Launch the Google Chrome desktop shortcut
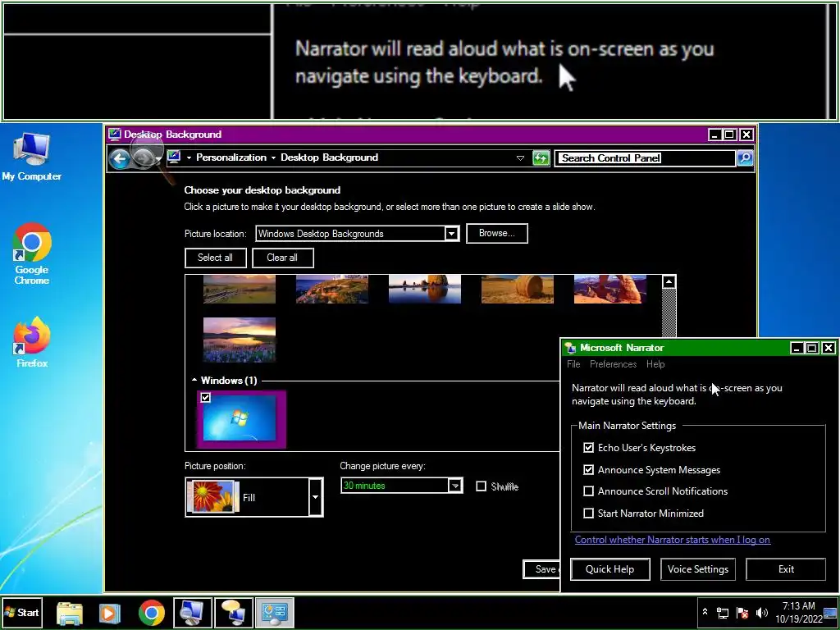Viewport: 840px width, 630px height. click(x=32, y=253)
